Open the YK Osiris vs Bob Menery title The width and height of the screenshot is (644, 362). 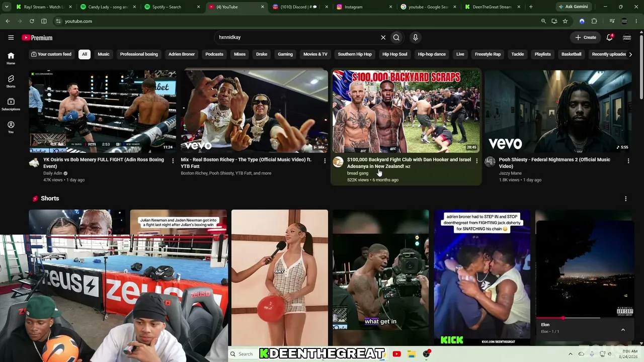[104, 163]
